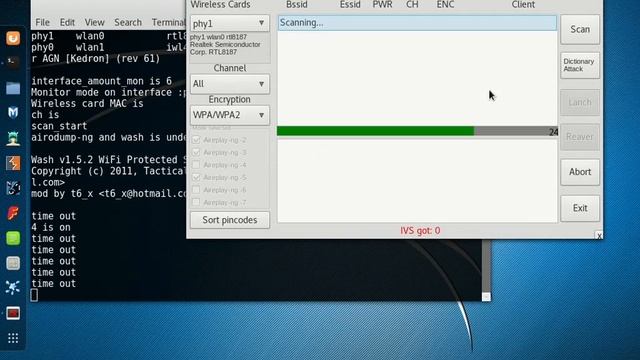This screenshot has height=360, width=640.
Task: Toggle the Aireplay-ng -4 checkbox
Action: [196, 165]
